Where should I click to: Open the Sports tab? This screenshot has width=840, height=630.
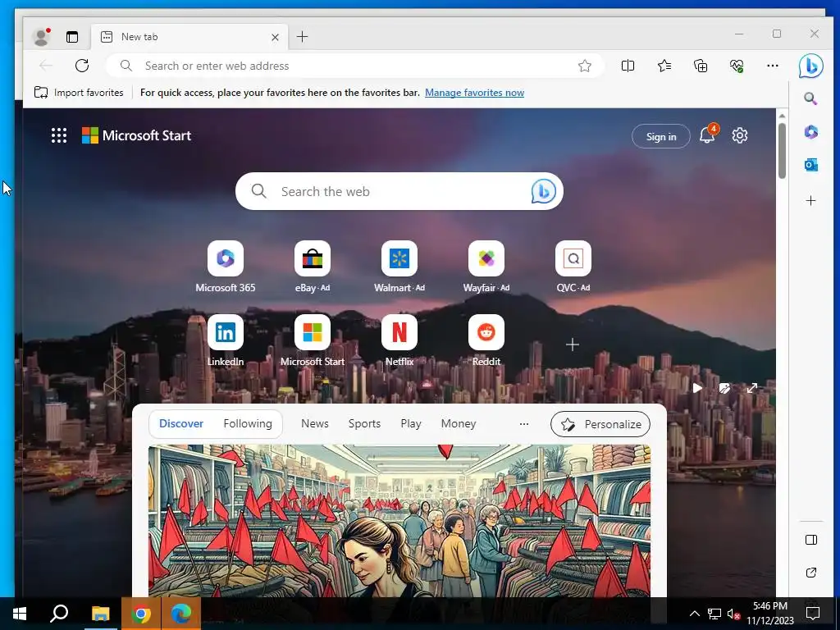coord(364,424)
